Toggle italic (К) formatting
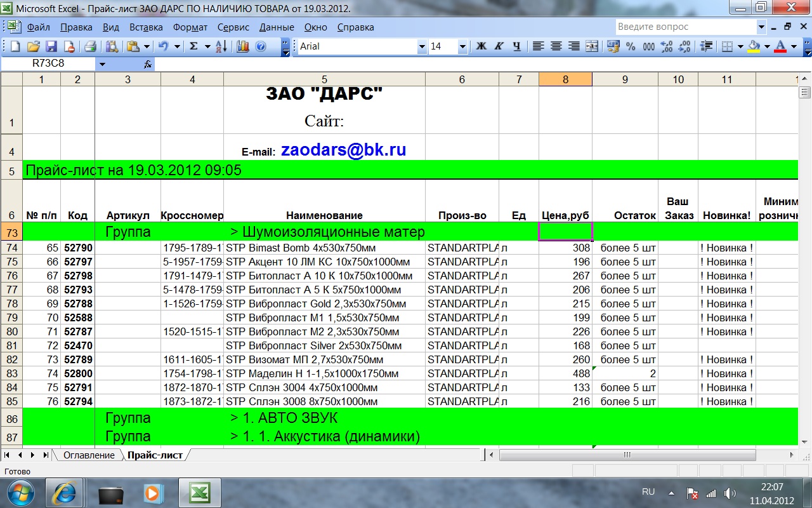 click(x=499, y=46)
